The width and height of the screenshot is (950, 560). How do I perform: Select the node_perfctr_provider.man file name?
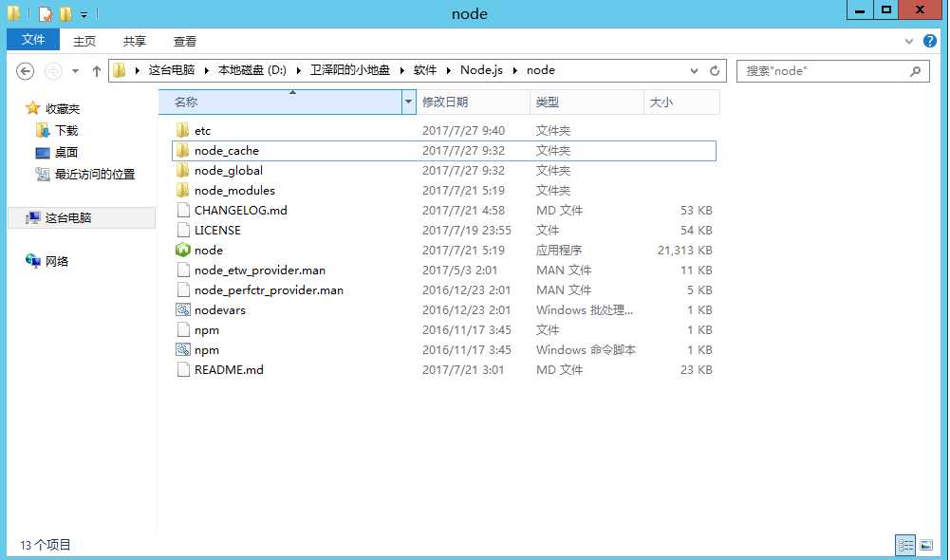click(x=269, y=289)
